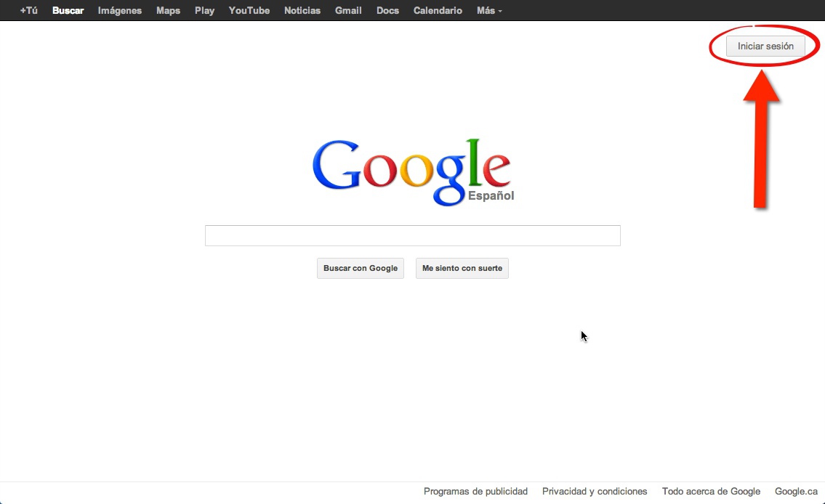Visit the Todo acerca de Google link

[711, 492]
